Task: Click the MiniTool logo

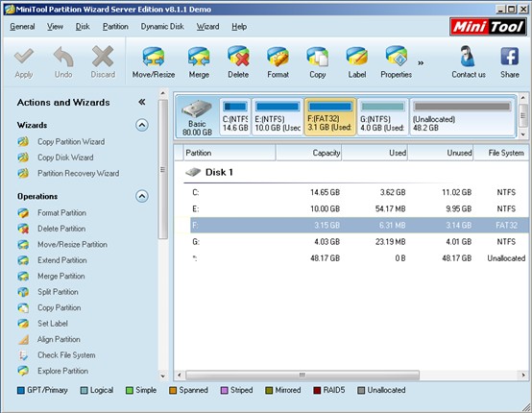Action: tap(488, 27)
